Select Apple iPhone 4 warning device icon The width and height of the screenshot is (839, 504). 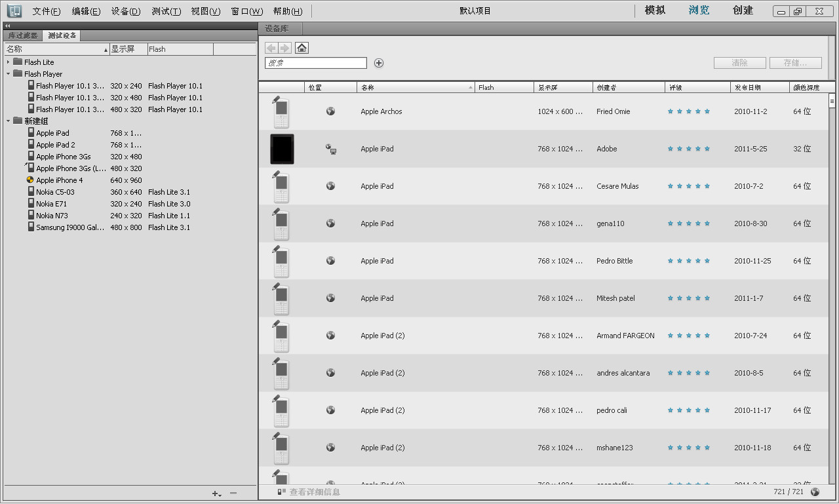30,180
